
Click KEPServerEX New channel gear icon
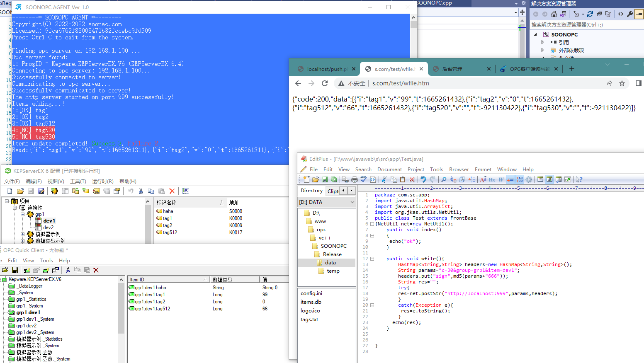(55, 191)
